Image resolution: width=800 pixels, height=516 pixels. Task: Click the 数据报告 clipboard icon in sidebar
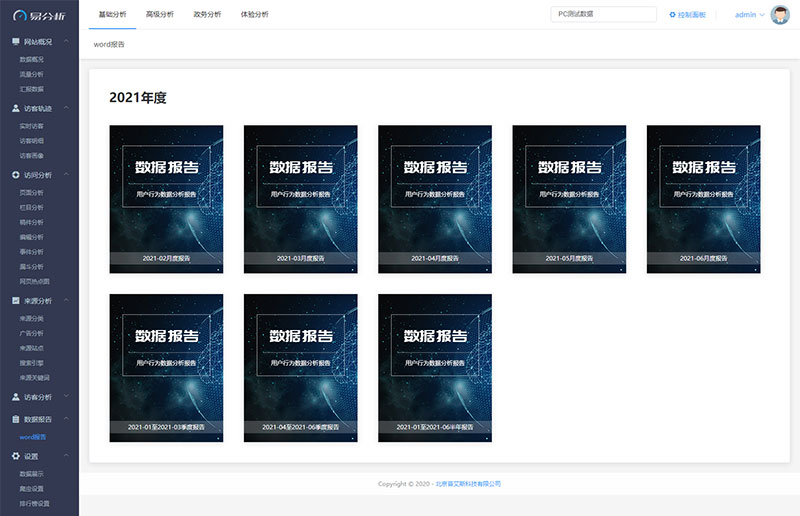point(15,419)
